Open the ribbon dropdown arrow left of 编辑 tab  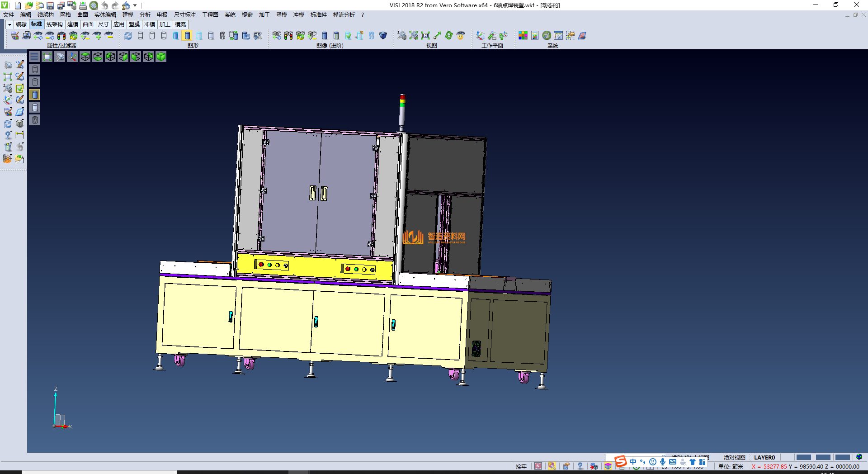(9, 24)
